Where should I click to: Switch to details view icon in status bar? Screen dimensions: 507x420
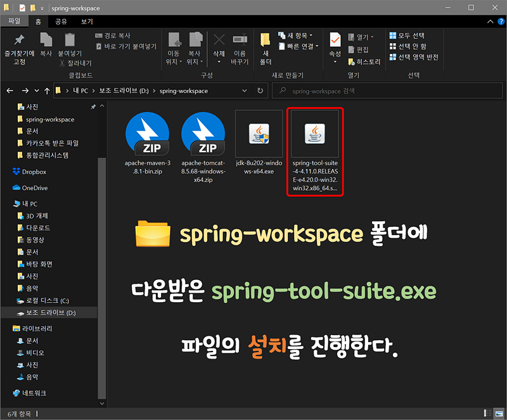pos(487,413)
